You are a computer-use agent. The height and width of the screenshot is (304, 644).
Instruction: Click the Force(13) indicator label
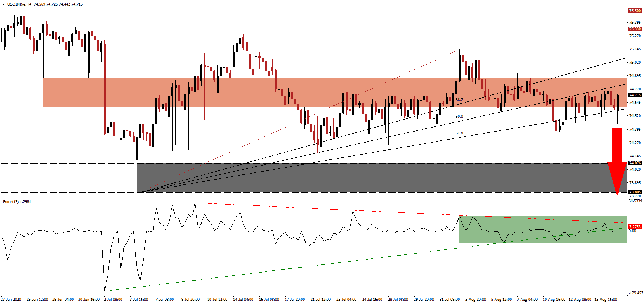pos(17,202)
